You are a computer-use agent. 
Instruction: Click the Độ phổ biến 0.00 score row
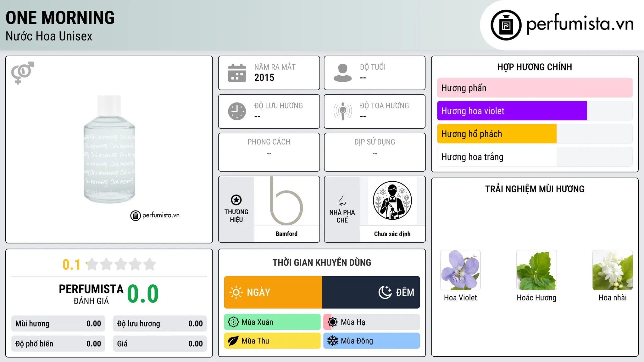tap(58, 344)
